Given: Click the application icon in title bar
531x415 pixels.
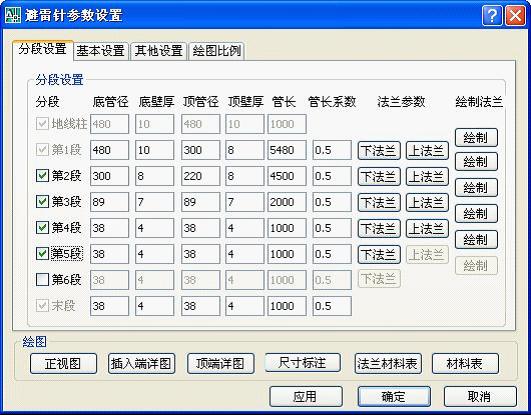Looking at the screenshot, I should (x=13, y=16).
